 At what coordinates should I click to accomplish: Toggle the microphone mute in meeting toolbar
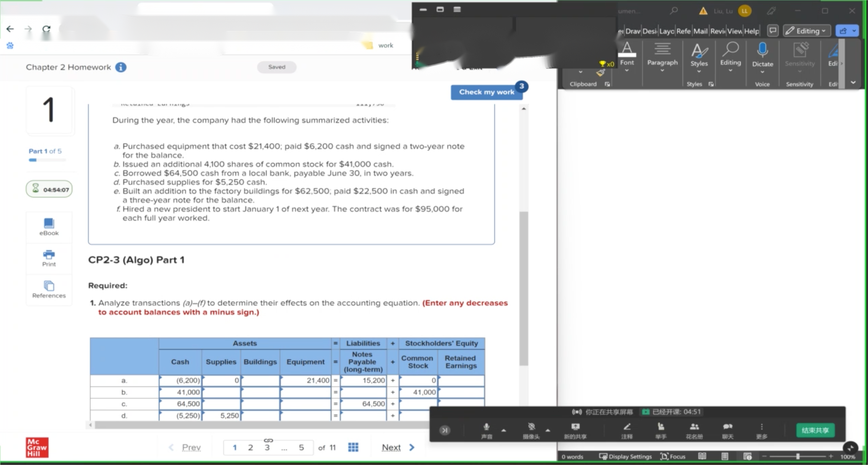486,430
